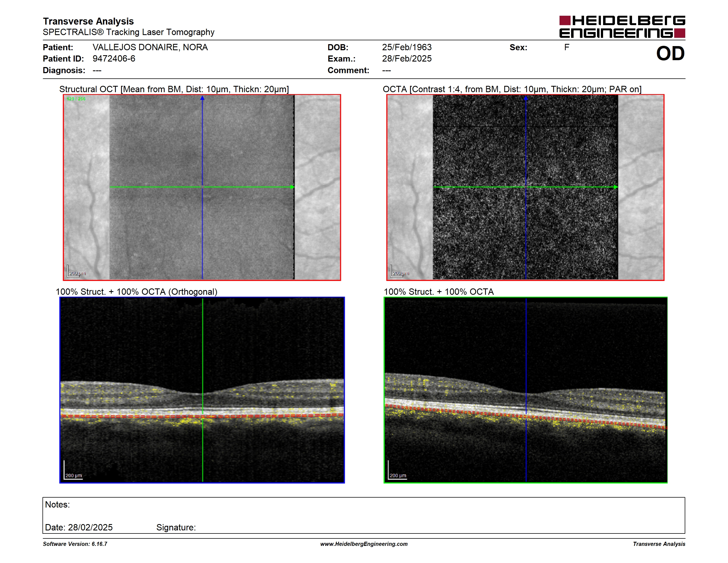Click the Sex value F

coord(567,47)
